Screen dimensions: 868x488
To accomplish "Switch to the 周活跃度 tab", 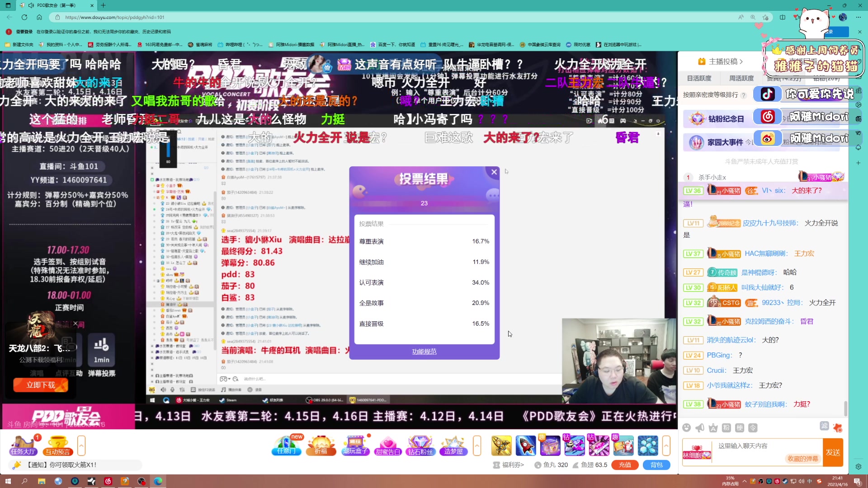I will click(x=741, y=78).
